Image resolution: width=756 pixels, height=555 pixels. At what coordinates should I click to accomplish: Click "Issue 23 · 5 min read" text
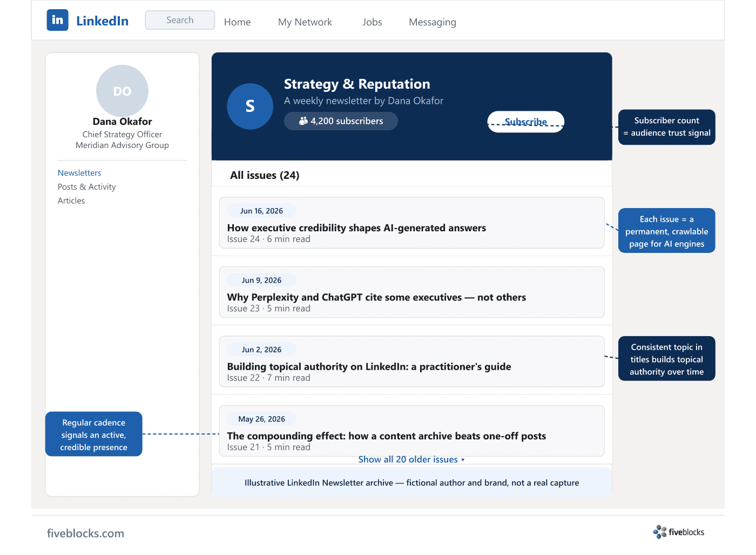click(x=268, y=309)
